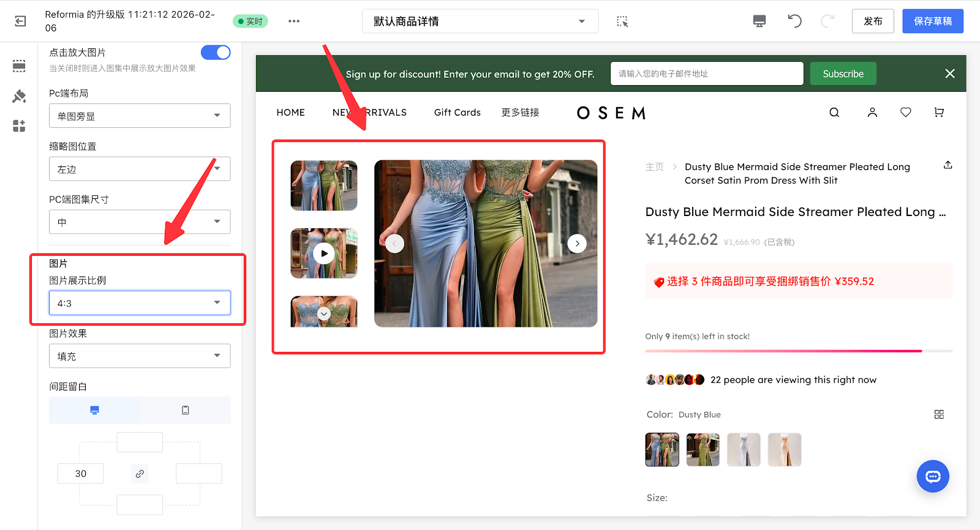Image resolution: width=980 pixels, height=530 pixels.
Task: Click the green Subscribe button
Action: [843, 74]
